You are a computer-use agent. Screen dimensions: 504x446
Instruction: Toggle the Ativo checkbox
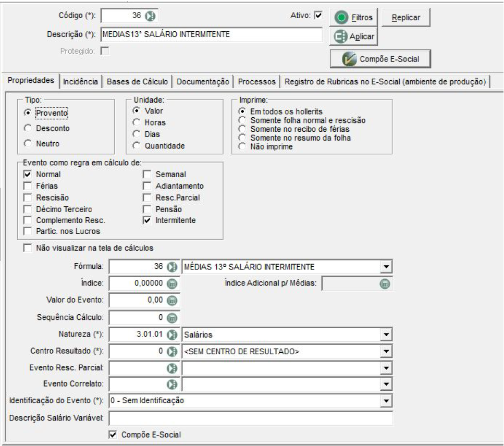tap(318, 15)
